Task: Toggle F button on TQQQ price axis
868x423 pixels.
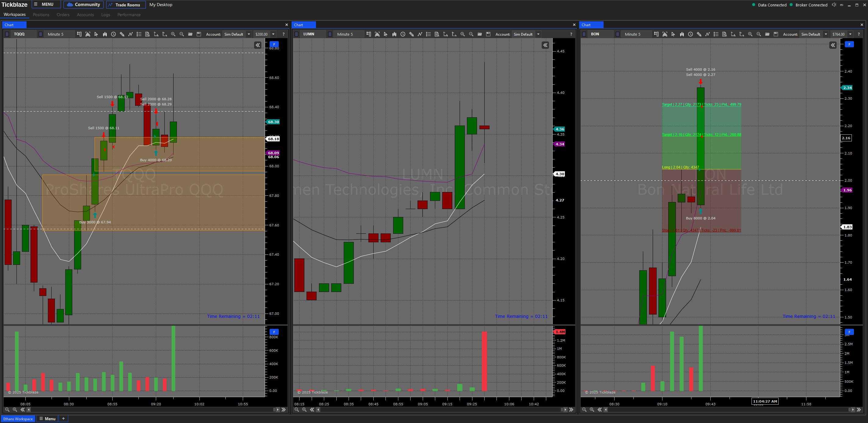Action: tap(274, 44)
